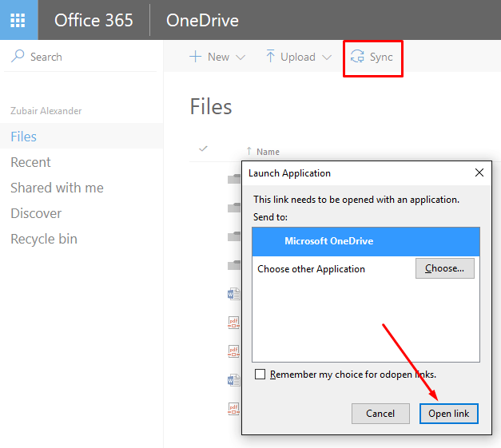Viewport: 501px width, 448px height.
Task: Click the Search magnifier icon
Action: coord(18,56)
